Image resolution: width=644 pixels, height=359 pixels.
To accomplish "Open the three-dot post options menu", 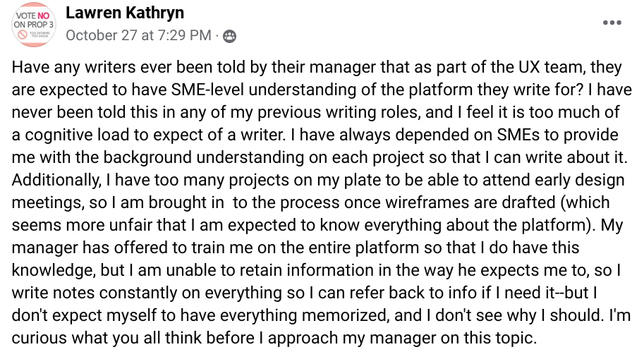I will [x=612, y=23].
